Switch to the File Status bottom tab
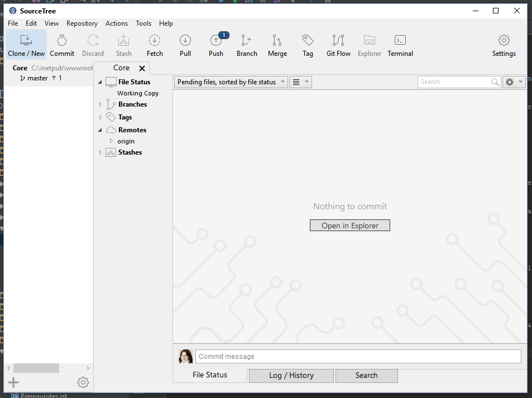Screen dimensions: 532x398 coord(210,375)
